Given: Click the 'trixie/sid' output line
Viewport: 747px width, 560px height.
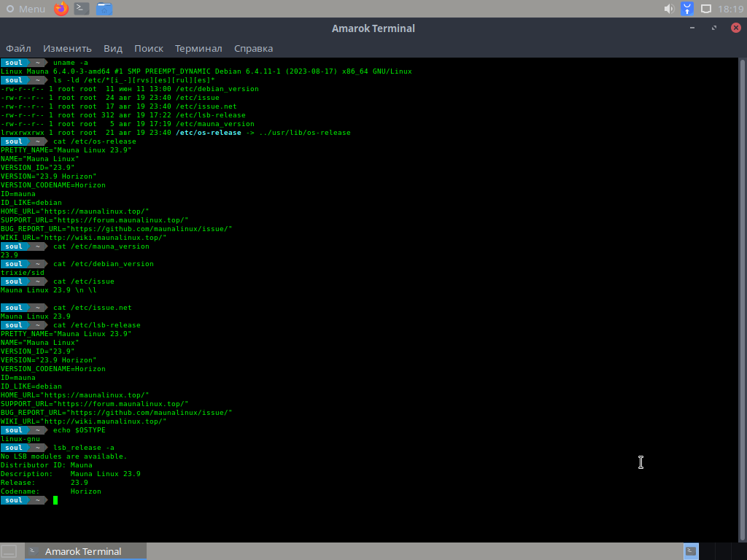Looking at the screenshot, I should click(23, 273).
